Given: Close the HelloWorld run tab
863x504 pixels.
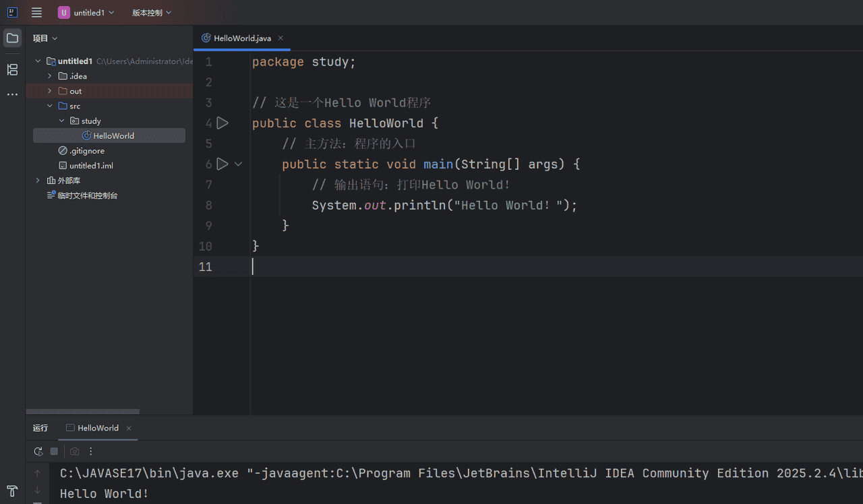Looking at the screenshot, I should (x=129, y=428).
